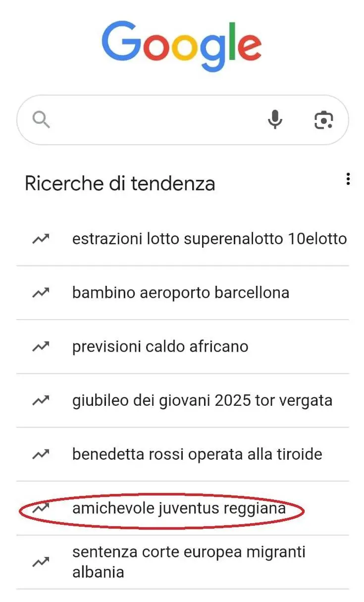Viewport: 364px width, 602px height.
Task: Click trend arrow icon beside estrazioni lotto
Action: (41, 239)
